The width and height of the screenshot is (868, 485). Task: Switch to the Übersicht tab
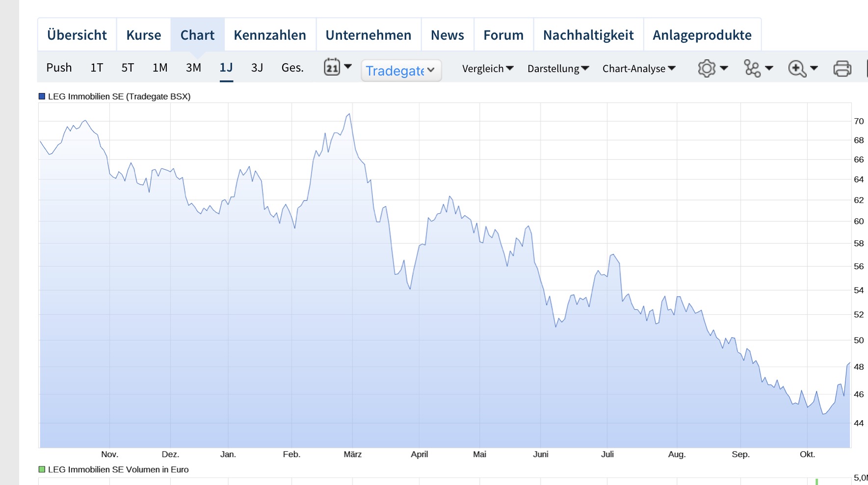(x=77, y=35)
